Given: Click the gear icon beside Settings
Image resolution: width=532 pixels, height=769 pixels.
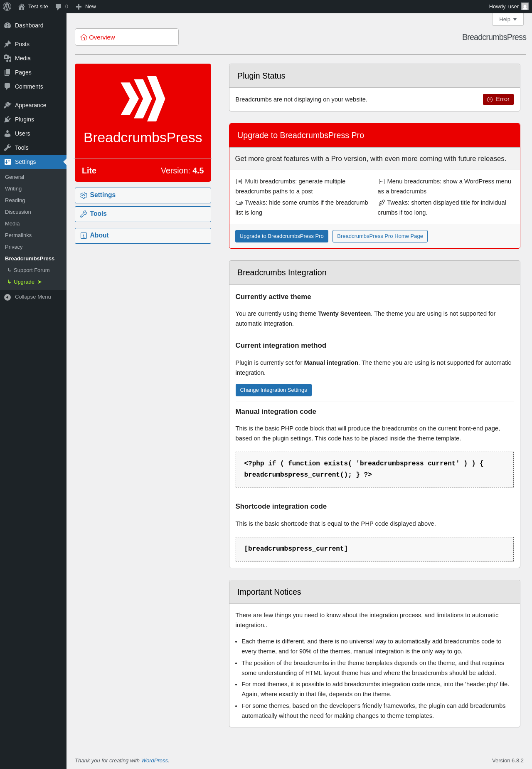Looking at the screenshot, I should [84, 195].
